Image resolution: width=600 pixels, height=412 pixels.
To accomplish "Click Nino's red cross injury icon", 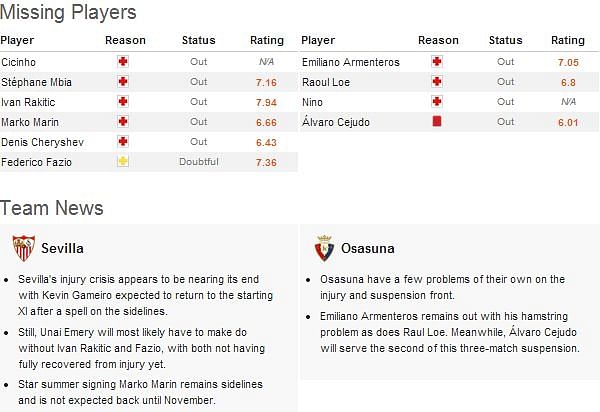I will click(437, 101).
